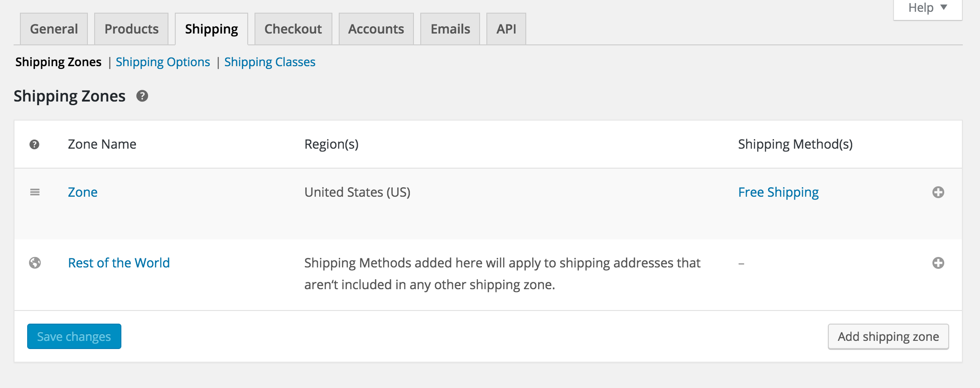Open the Rest of the World zone
980x388 pixels.
click(x=119, y=263)
